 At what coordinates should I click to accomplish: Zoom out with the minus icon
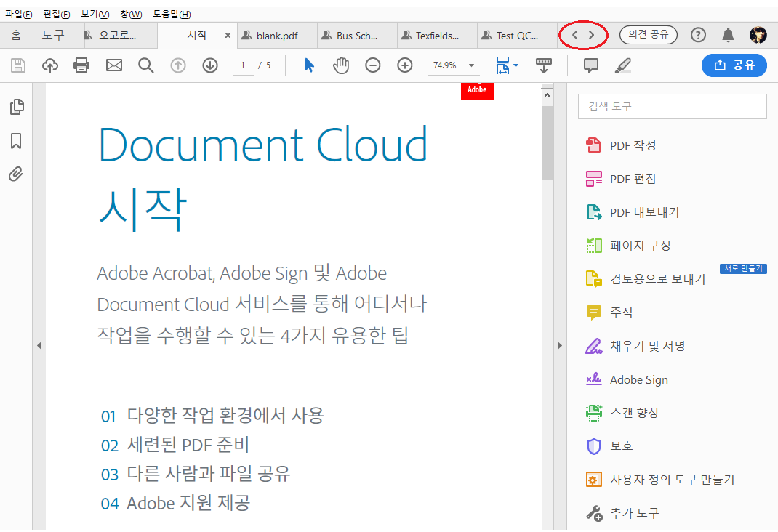click(x=372, y=65)
